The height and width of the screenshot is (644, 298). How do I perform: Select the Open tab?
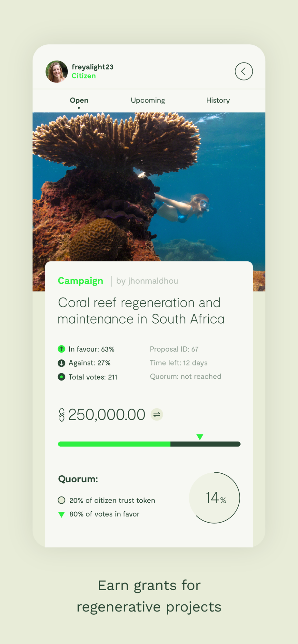(79, 100)
